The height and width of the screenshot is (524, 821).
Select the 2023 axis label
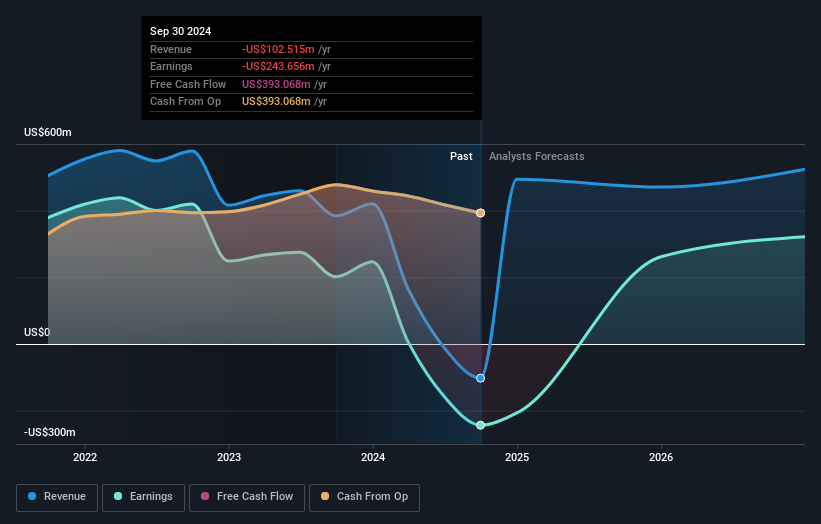click(x=229, y=457)
